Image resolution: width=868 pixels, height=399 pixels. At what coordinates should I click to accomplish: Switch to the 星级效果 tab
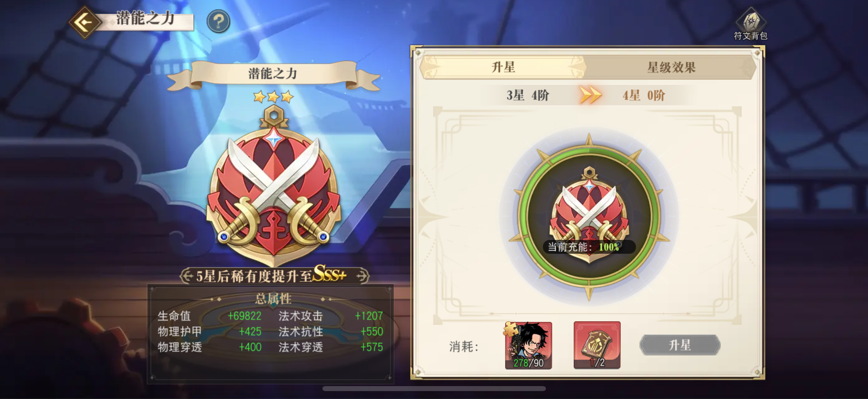671,67
